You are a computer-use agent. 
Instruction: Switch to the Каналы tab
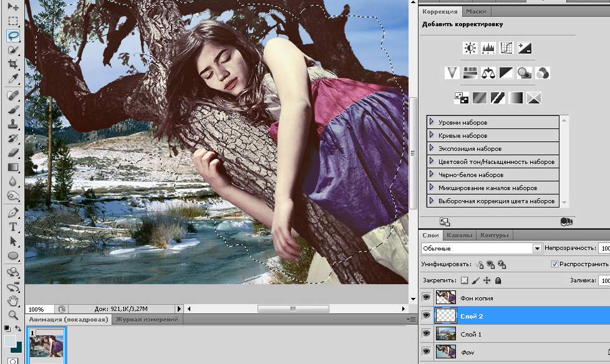pyautogui.click(x=460, y=235)
